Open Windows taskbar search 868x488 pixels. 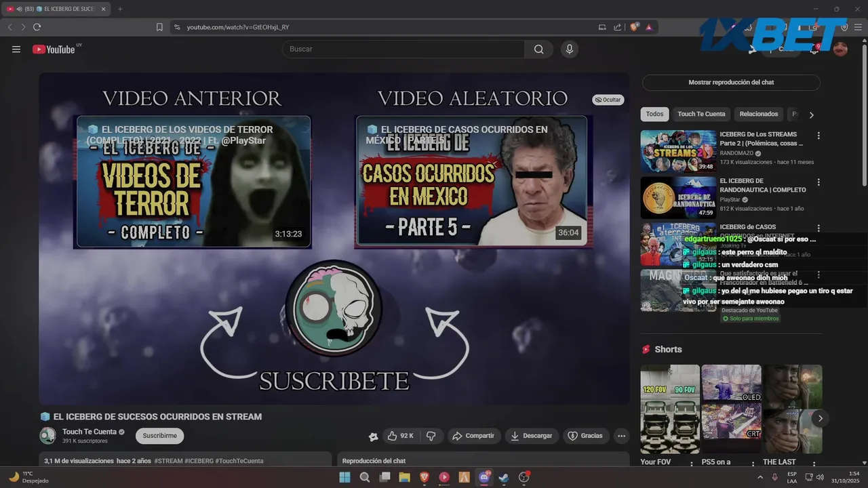tap(365, 477)
